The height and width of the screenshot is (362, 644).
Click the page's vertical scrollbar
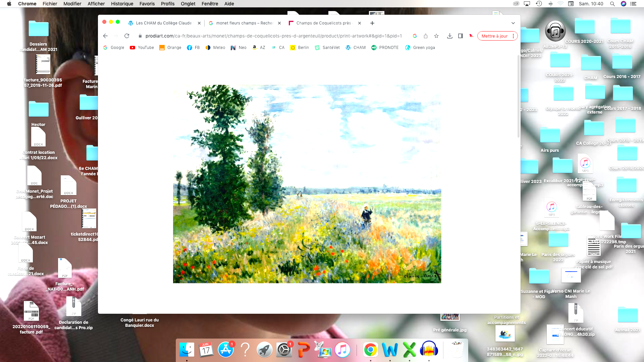tap(519, 97)
